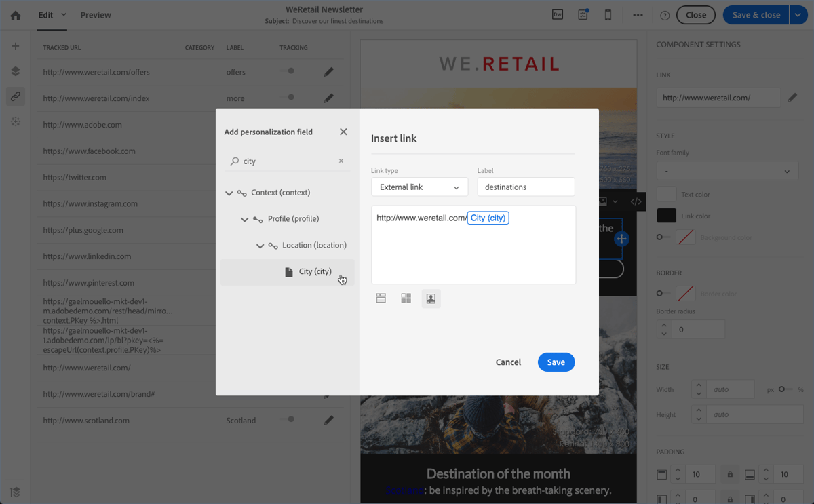Select the image insertion icon in the dialog
The width and height of the screenshot is (814, 504).
click(431, 297)
